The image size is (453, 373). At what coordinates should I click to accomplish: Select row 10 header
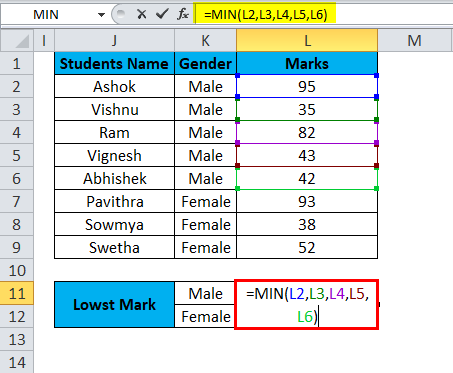[x=17, y=270]
